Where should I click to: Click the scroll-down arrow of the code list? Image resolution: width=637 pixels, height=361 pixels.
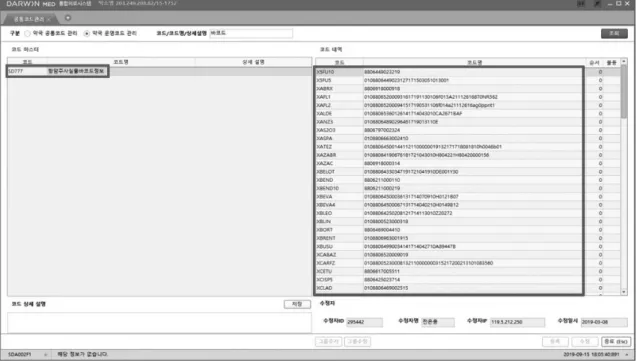[624, 292]
